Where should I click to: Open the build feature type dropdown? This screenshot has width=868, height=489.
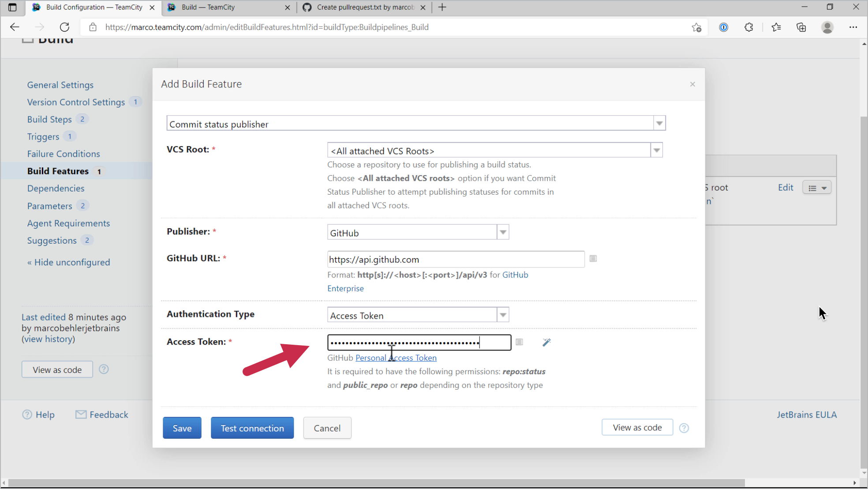click(659, 123)
